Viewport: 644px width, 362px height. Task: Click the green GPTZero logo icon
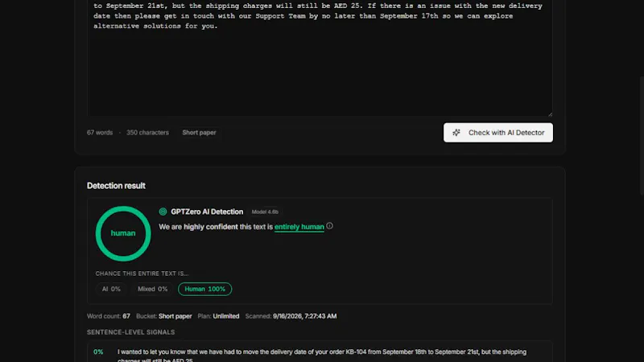pyautogui.click(x=163, y=212)
